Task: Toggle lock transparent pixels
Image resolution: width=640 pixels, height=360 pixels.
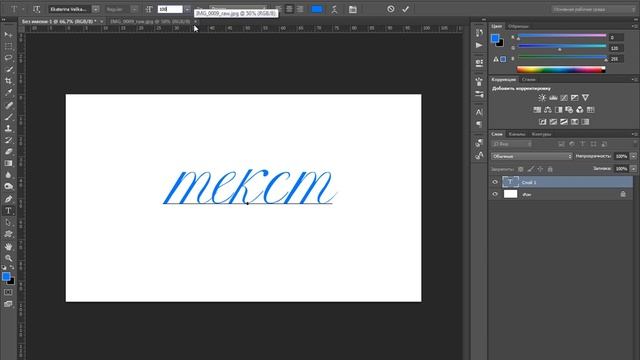Action: click(520, 169)
